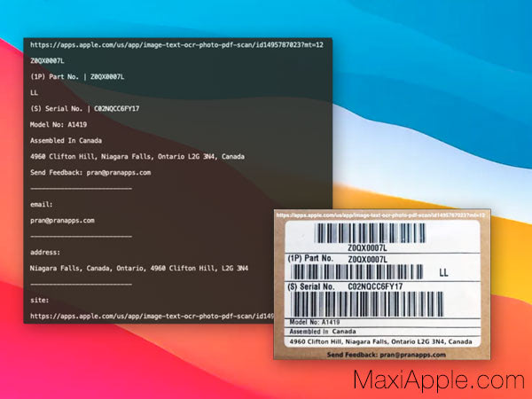The width and height of the screenshot is (532, 399).
Task: Click the top barcode on the label image
Action: 370,232
